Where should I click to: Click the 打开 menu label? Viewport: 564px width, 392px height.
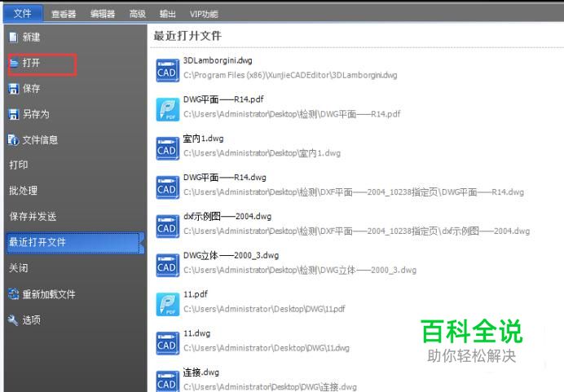[31, 63]
